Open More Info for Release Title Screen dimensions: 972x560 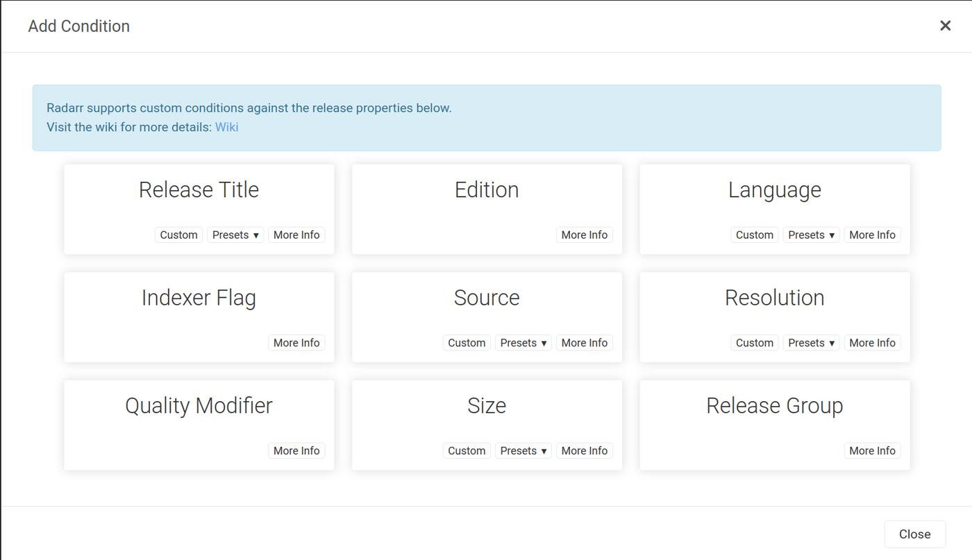(x=296, y=235)
